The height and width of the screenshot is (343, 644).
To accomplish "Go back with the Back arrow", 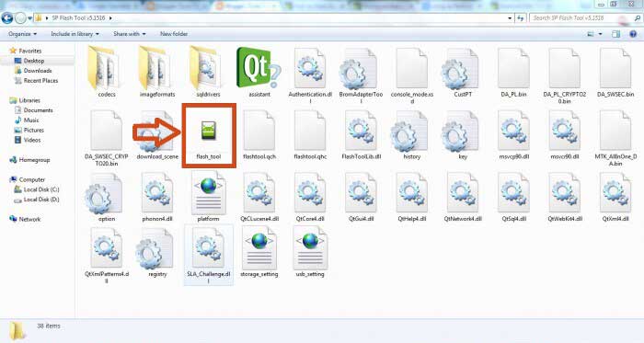I will pos(7,18).
